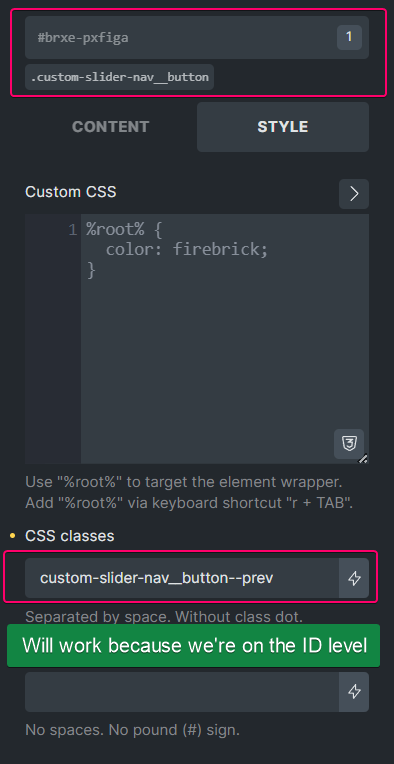
Task: Click the class count badge showing 1
Action: pos(349,37)
